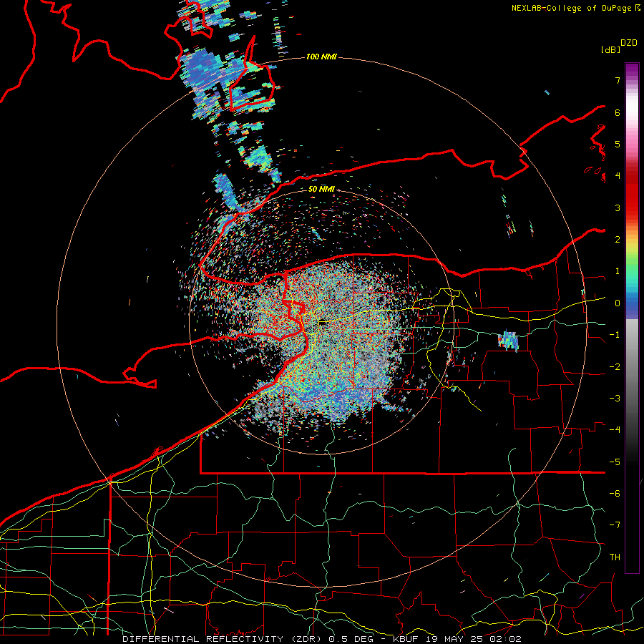Click the isolated blue echo east of radar

[509, 341]
